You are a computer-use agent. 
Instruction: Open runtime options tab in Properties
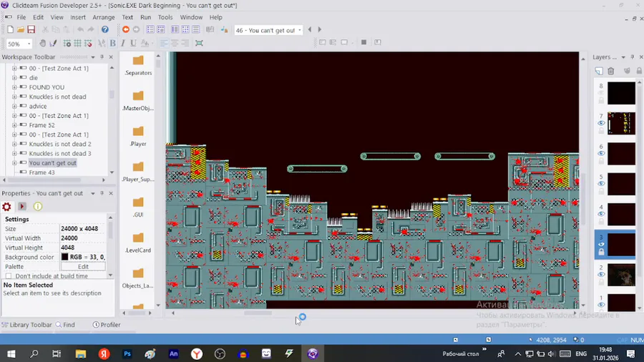(x=22, y=207)
